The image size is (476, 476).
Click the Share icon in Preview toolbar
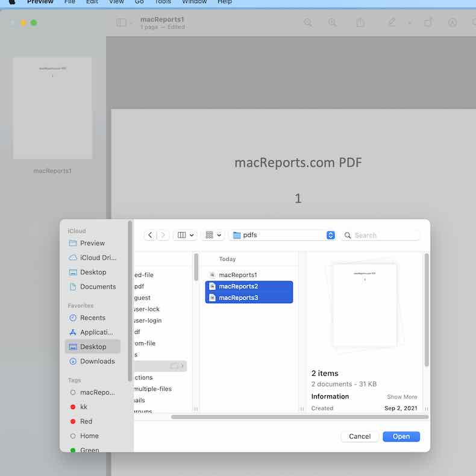click(x=360, y=22)
